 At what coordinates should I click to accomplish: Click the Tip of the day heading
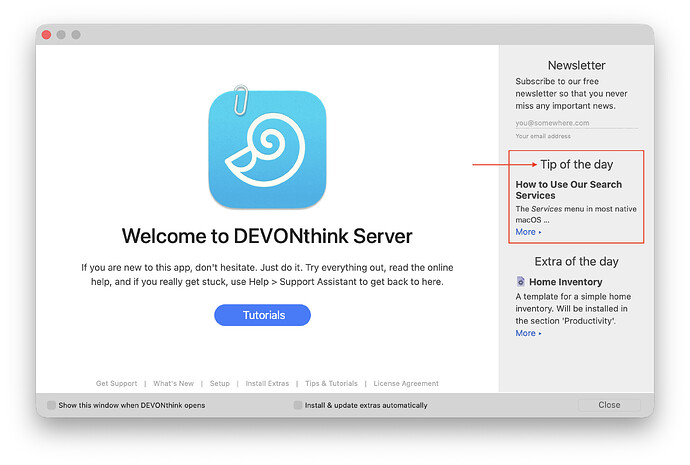tap(576, 164)
